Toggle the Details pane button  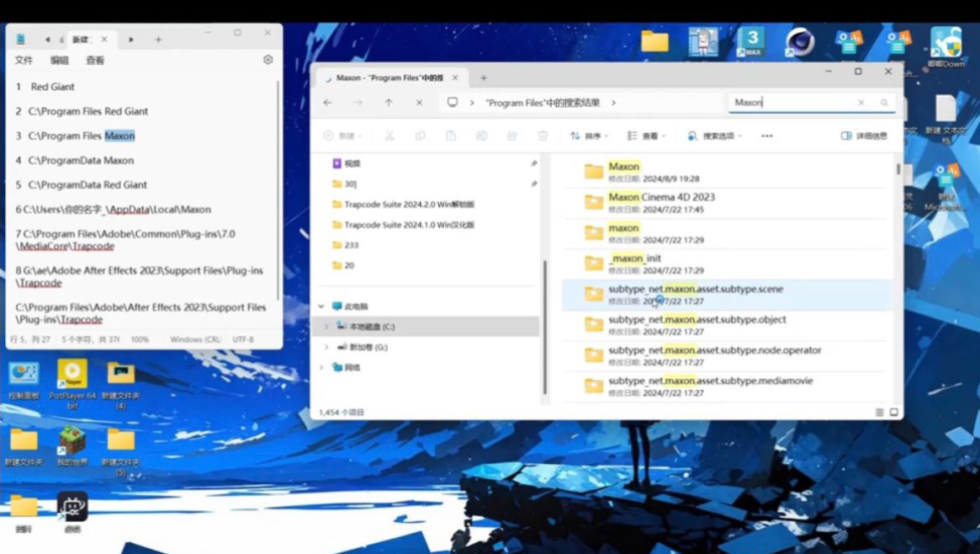(x=864, y=136)
